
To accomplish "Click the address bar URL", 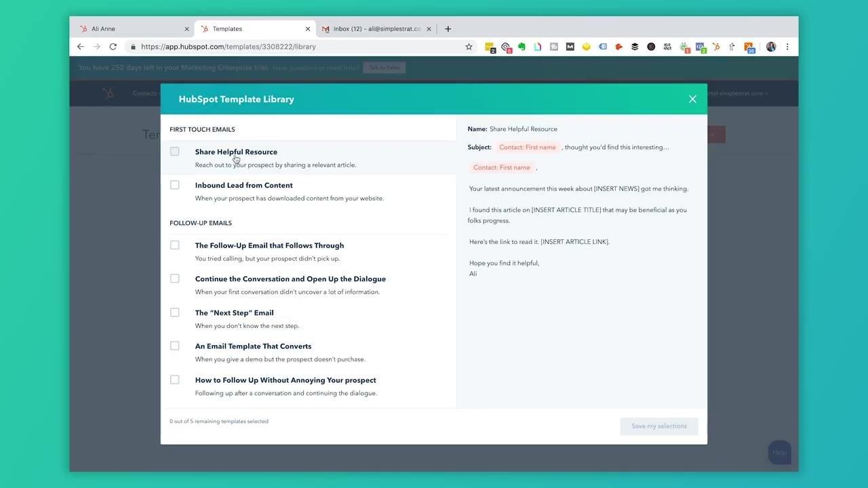I will [x=229, y=47].
